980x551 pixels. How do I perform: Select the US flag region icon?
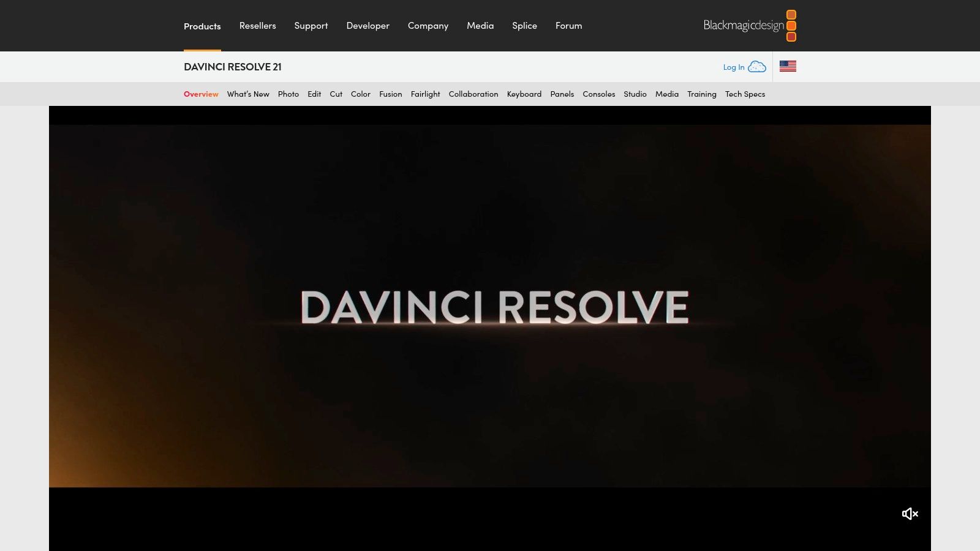tap(788, 66)
